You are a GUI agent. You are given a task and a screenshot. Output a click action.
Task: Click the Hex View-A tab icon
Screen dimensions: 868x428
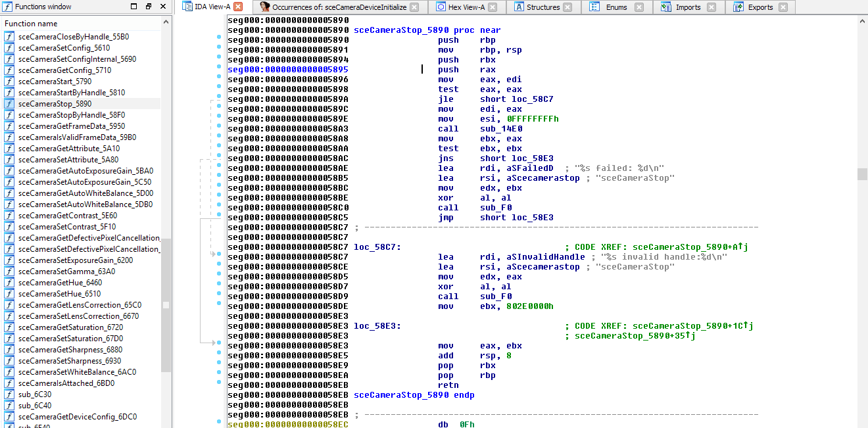441,7
